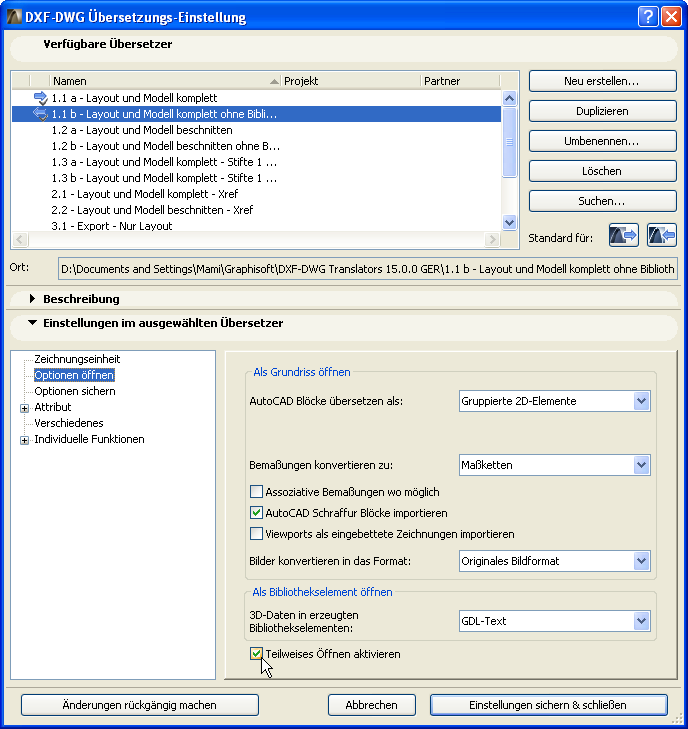Click the Ort path field
The width and height of the screenshot is (688, 729).
pos(368,269)
